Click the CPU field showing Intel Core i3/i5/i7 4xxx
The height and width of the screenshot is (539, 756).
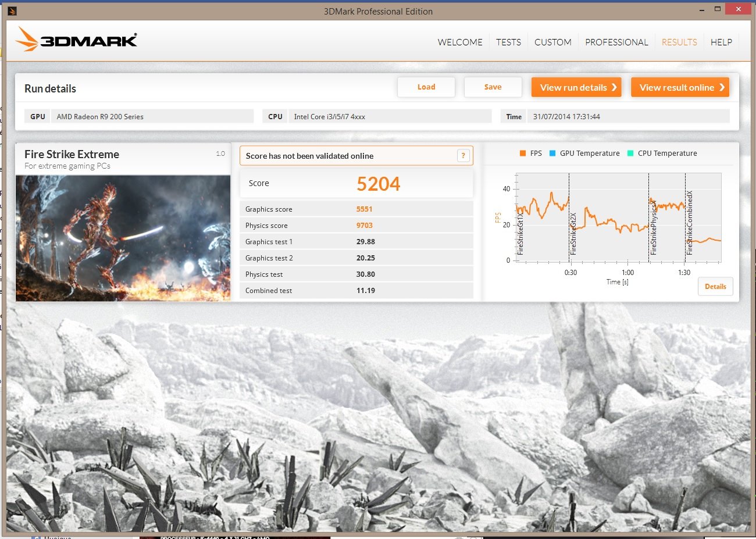coord(390,116)
